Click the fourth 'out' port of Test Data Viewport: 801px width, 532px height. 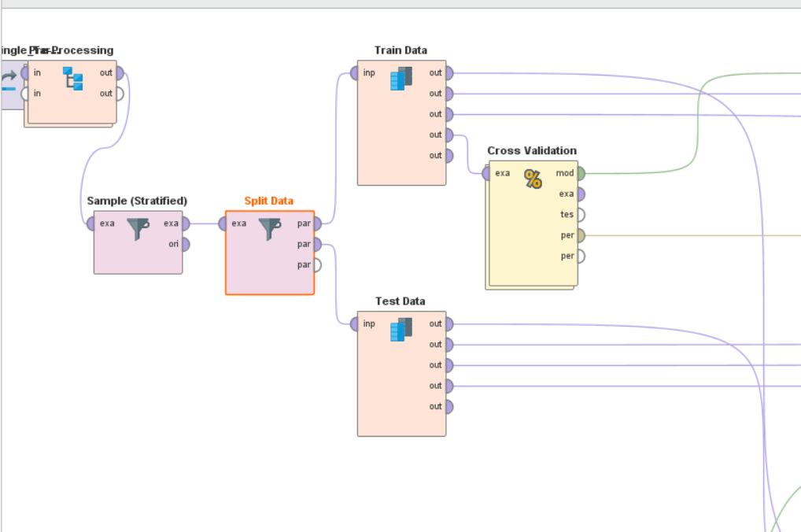[449, 386]
